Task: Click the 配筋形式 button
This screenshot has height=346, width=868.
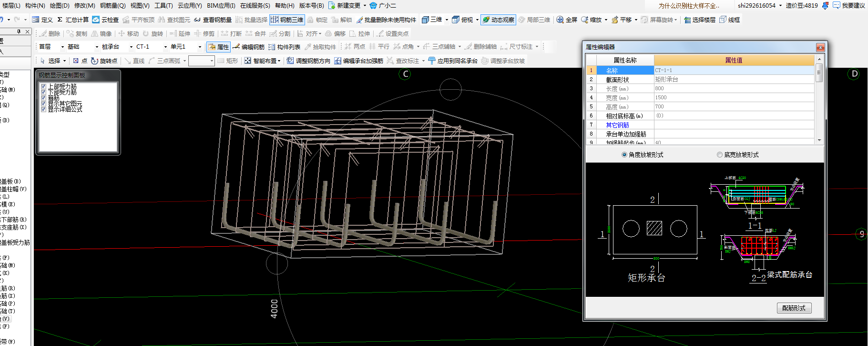Action: (x=794, y=308)
